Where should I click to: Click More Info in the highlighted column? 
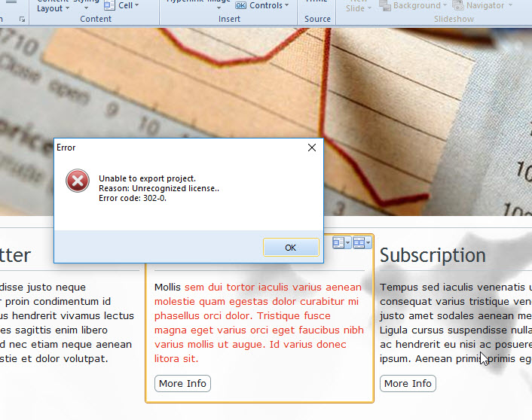[182, 383]
